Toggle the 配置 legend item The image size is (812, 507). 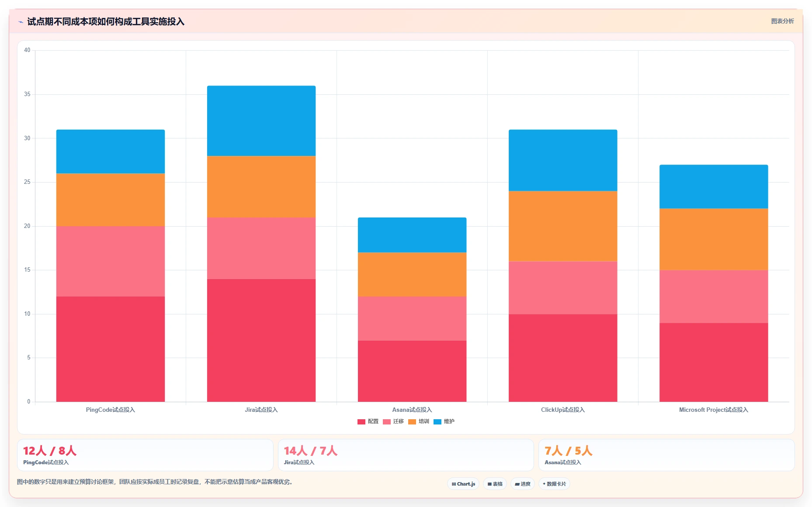[368, 421]
